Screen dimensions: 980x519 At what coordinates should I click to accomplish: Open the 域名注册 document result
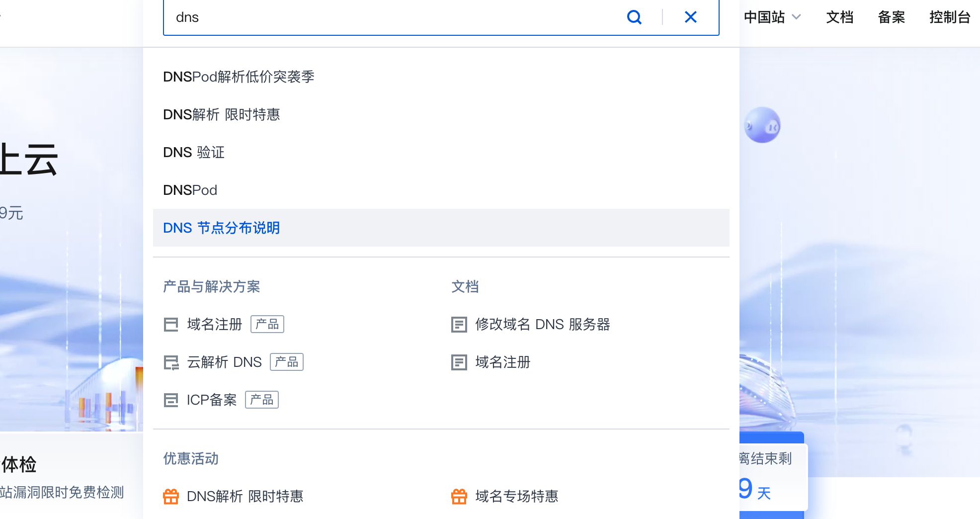pyautogui.click(x=503, y=362)
